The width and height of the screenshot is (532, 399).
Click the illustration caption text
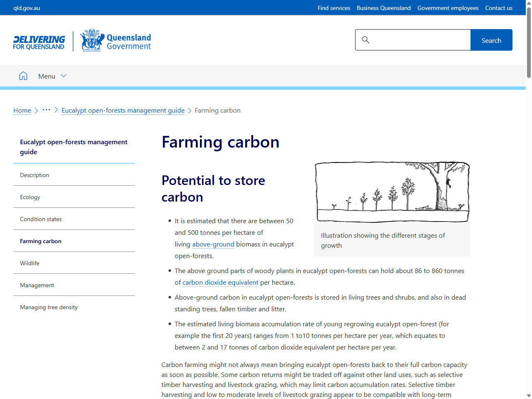(383, 240)
